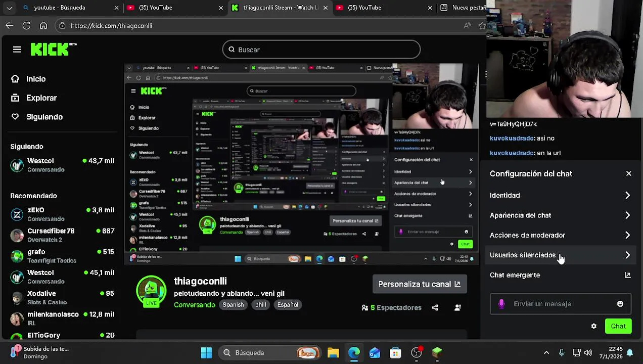The width and height of the screenshot is (643, 364).
Task: Click the Siguiendo sidebar link
Action: coord(44,117)
